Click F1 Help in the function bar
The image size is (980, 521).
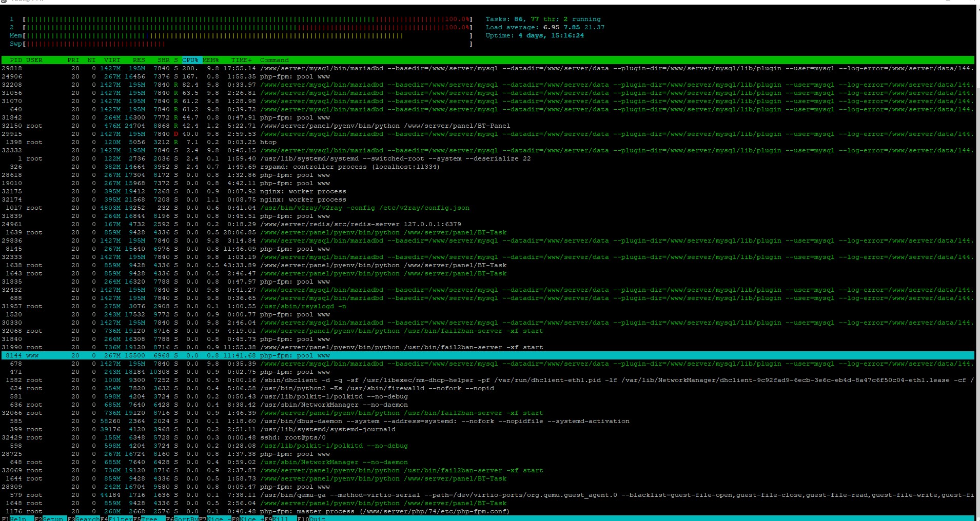14,519
